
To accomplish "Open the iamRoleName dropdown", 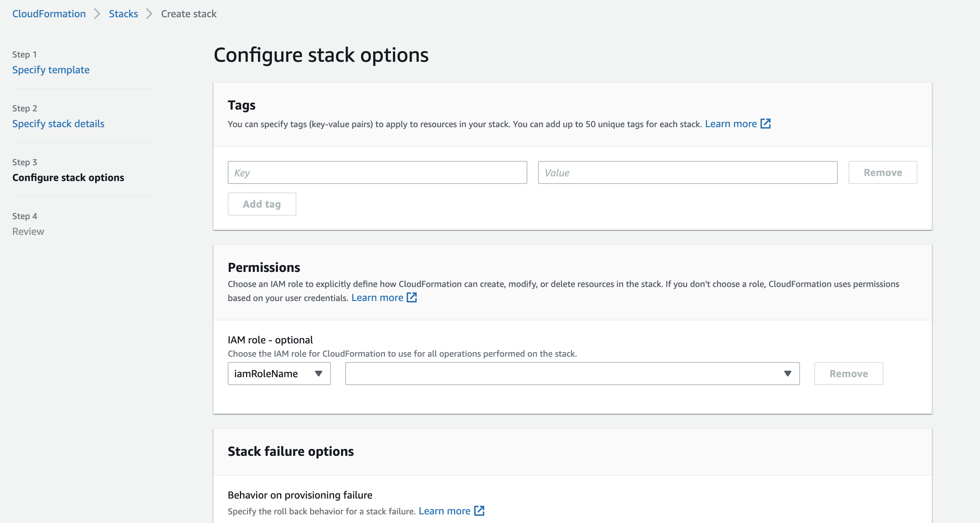I will 279,374.
